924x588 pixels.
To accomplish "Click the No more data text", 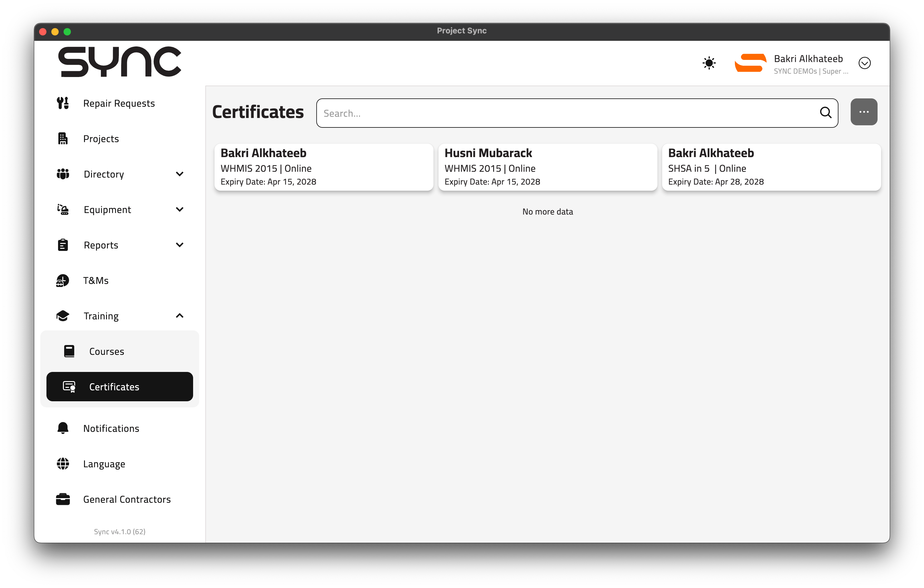I will [548, 211].
